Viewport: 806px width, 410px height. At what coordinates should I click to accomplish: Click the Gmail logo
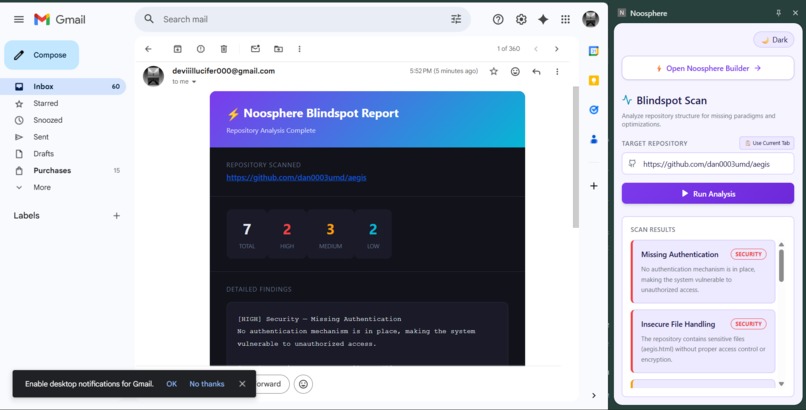click(60, 20)
